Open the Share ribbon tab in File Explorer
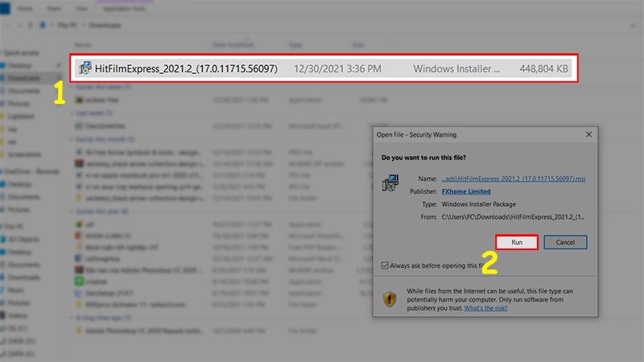The width and height of the screenshot is (644, 362). click(54, 9)
